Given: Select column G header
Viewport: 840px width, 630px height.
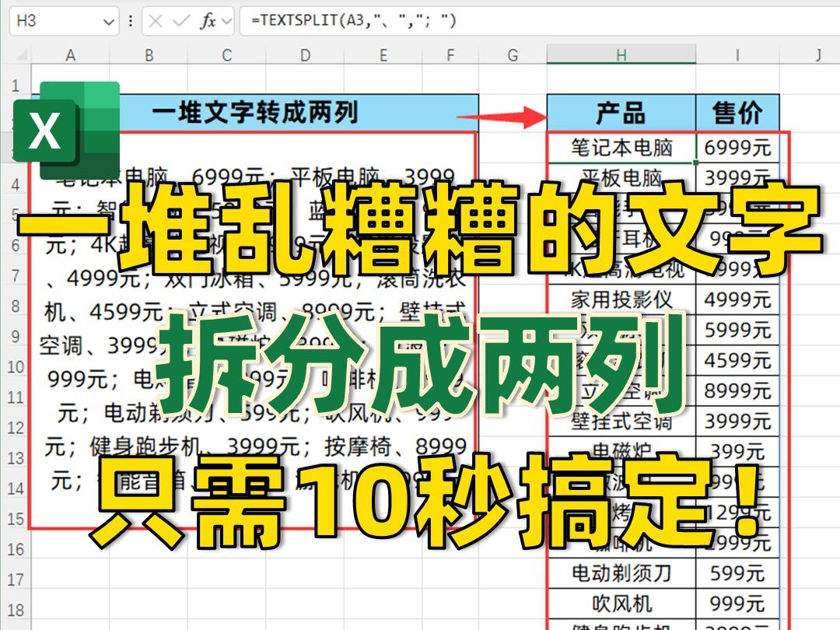Looking at the screenshot, I should pyautogui.click(x=513, y=54).
